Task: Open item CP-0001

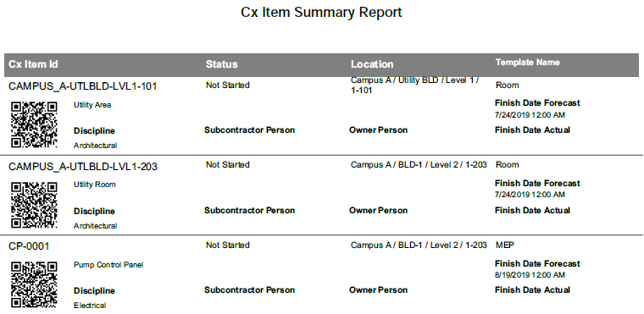Action: [x=29, y=246]
